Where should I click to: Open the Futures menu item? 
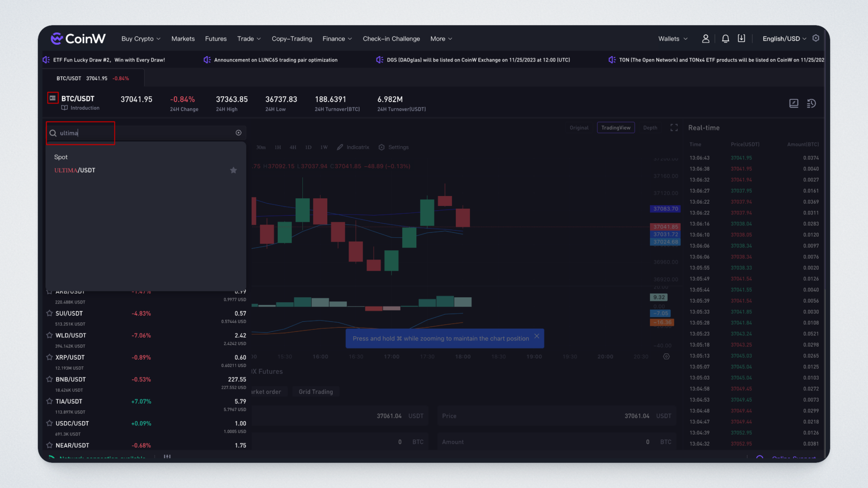216,39
